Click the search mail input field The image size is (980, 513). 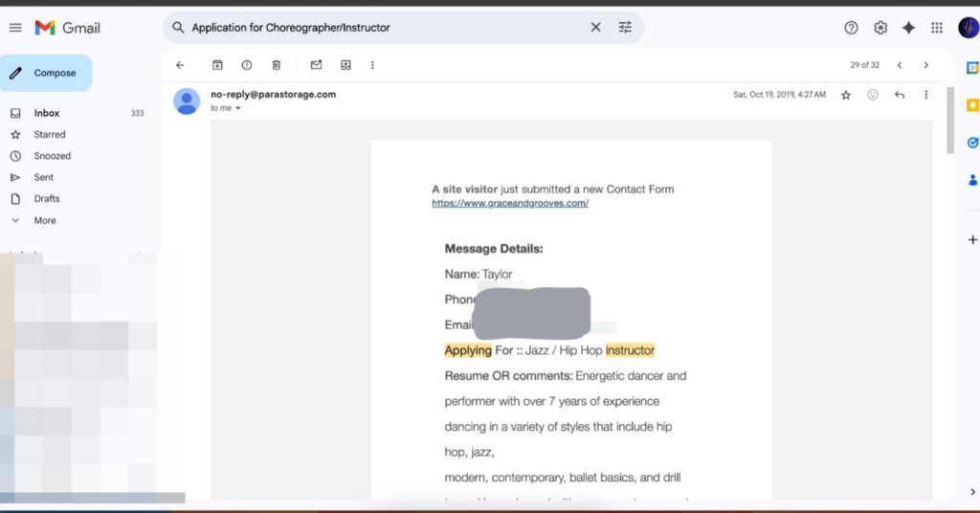(x=383, y=28)
